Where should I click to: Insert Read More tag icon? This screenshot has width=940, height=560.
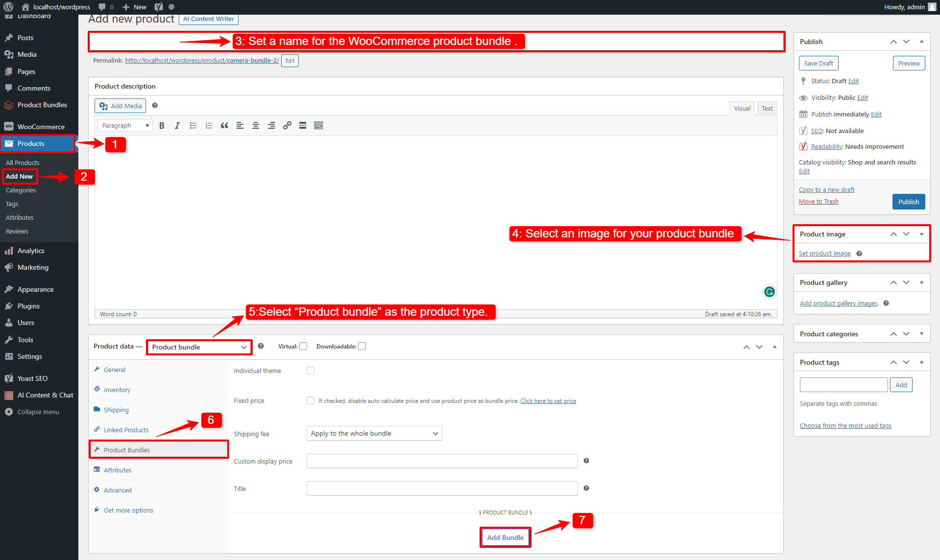303,126
